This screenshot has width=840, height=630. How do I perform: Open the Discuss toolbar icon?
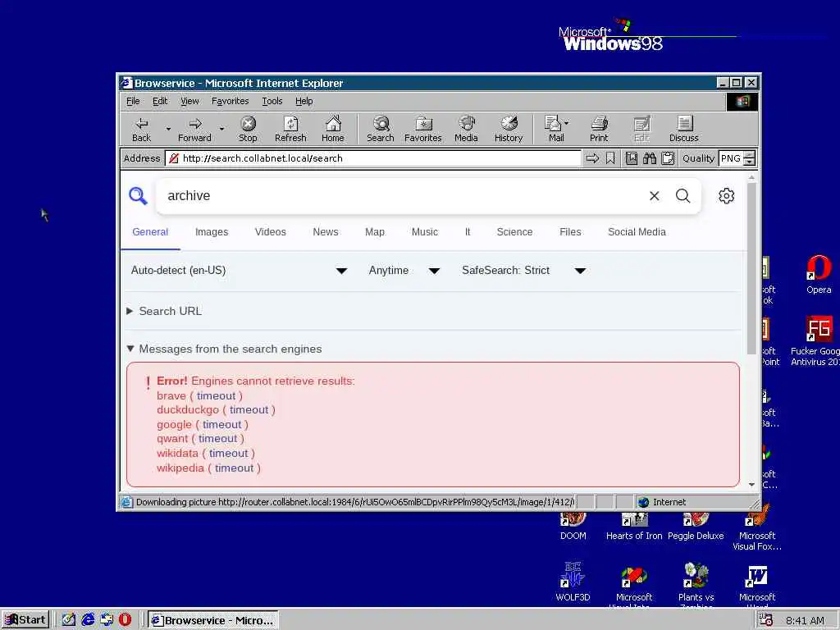684,130
